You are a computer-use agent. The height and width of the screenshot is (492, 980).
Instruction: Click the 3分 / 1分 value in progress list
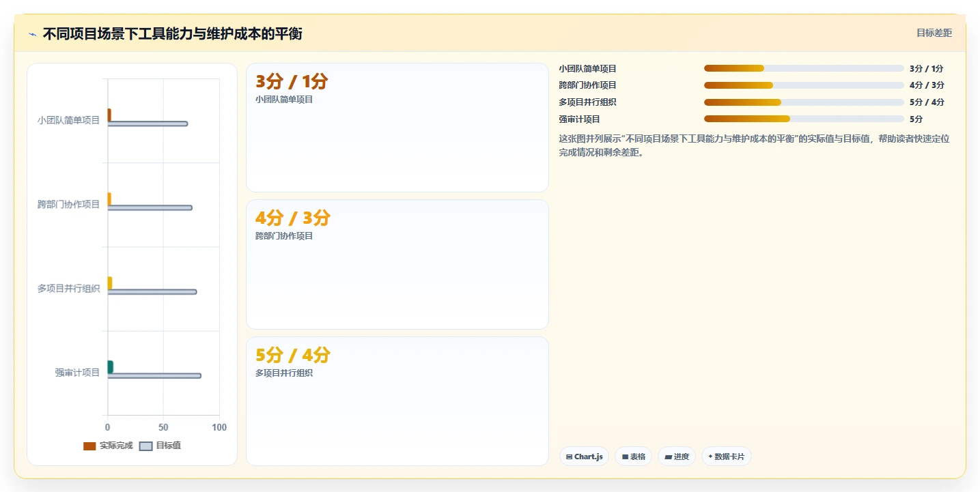(927, 69)
